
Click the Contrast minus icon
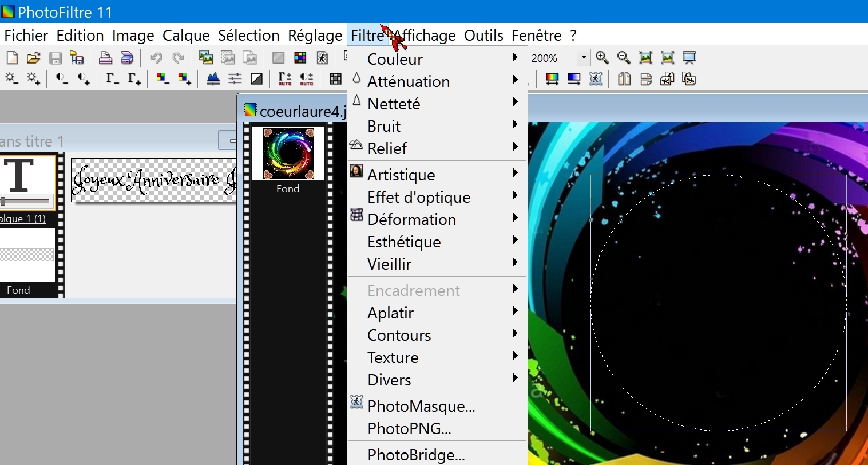(x=62, y=79)
